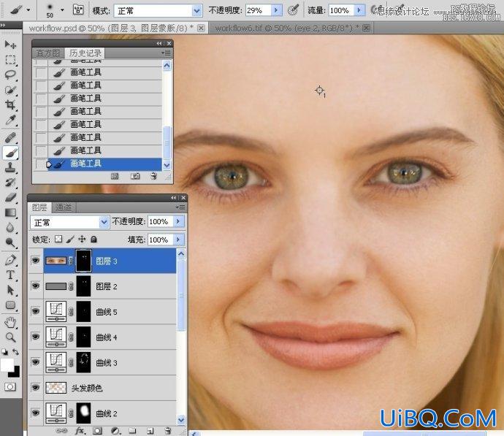The height and width of the screenshot is (436, 504).
Task: Hide layer 图层 2 visibility eye
Action: point(36,286)
